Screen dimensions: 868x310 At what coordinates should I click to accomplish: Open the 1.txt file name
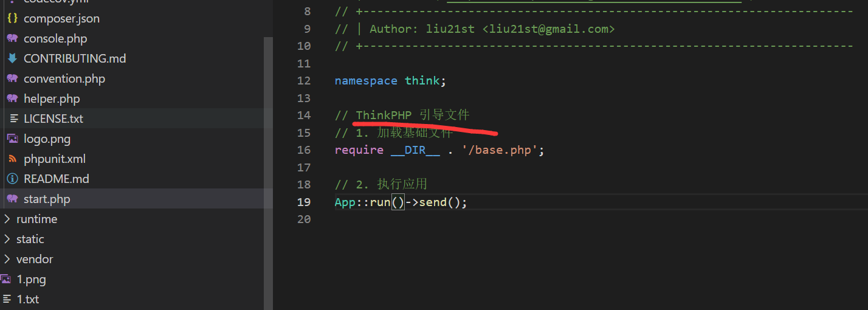coord(28,299)
